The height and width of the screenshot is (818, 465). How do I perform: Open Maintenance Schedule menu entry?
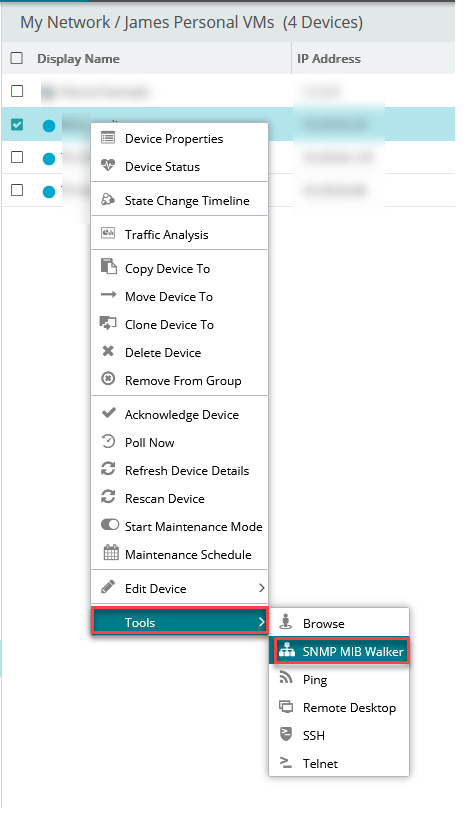click(x=180, y=555)
